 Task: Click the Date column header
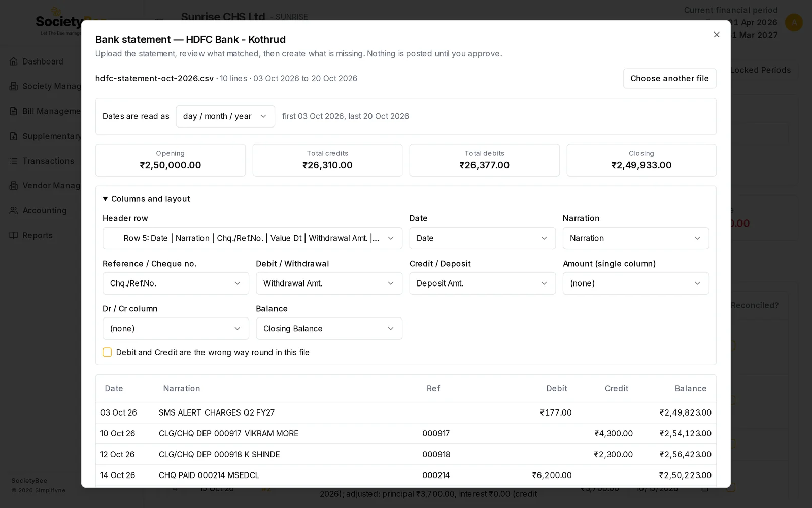[114, 388]
